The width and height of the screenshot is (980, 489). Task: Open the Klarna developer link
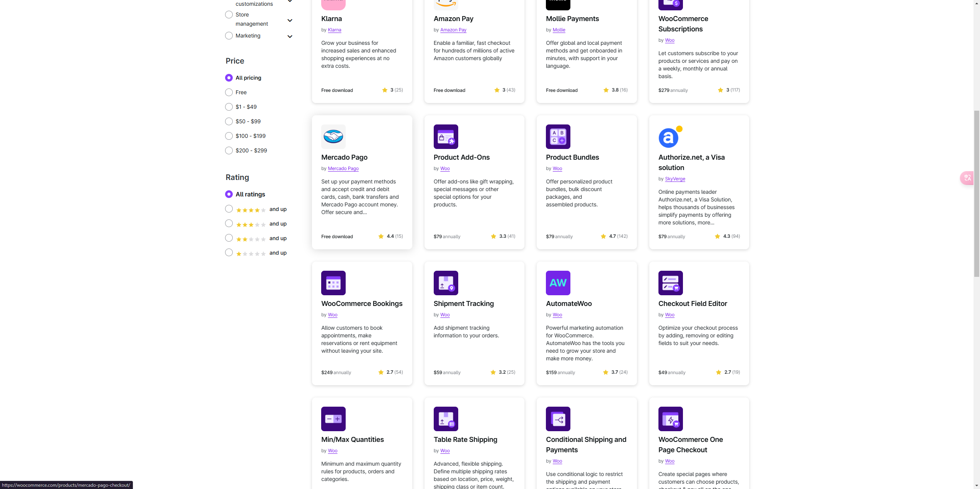(335, 30)
